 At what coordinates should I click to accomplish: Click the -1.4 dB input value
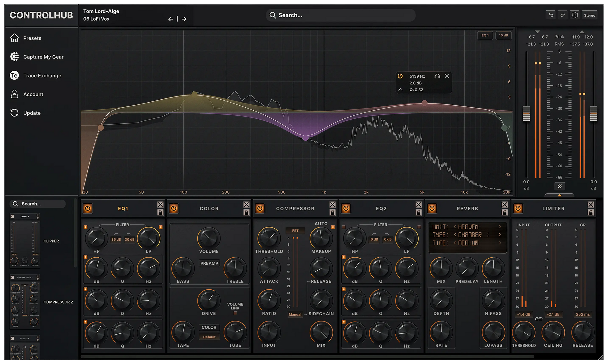click(x=524, y=314)
